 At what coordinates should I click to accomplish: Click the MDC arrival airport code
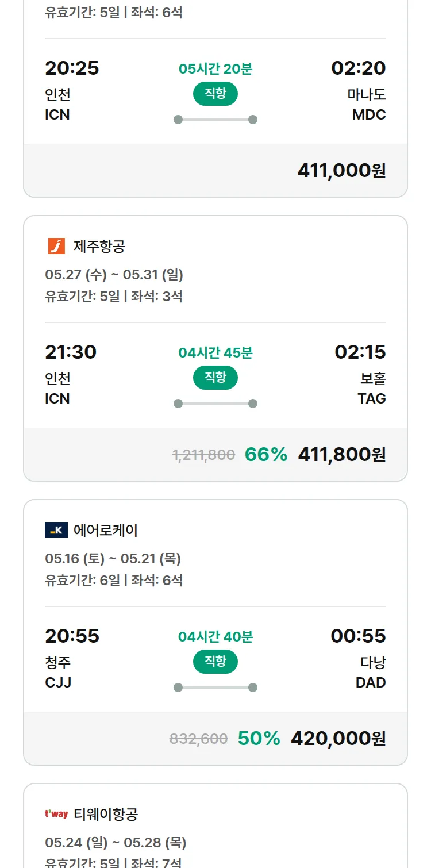click(369, 114)
